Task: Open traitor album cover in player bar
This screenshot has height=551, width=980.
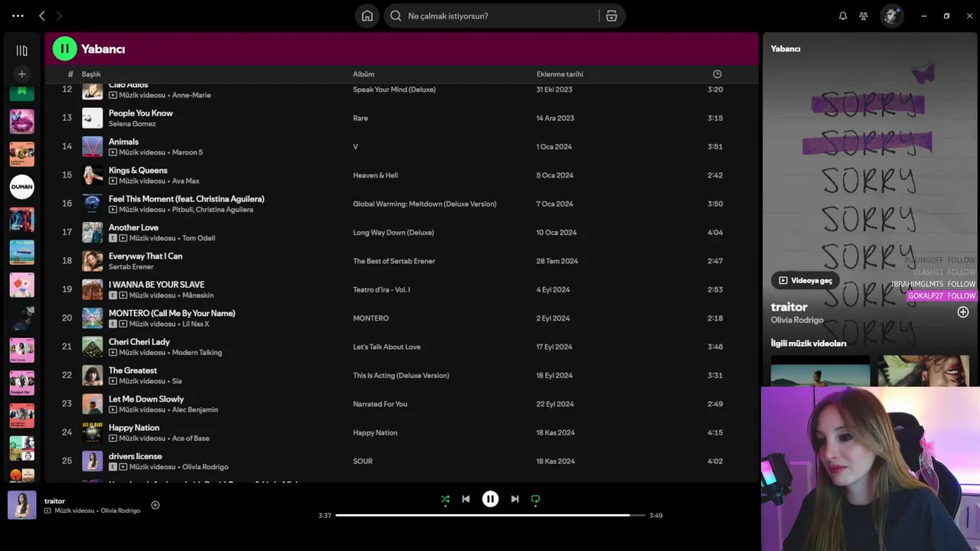Action: [x=22, y=505]
